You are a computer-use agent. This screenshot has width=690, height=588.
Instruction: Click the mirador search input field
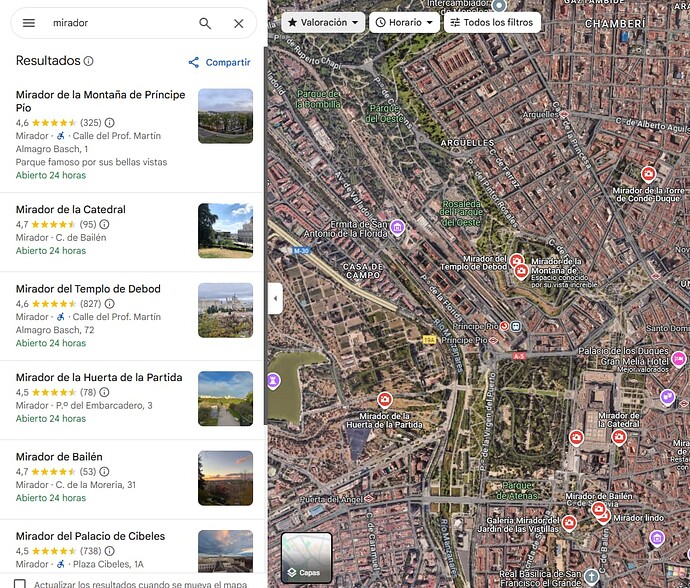pos(121,23)
